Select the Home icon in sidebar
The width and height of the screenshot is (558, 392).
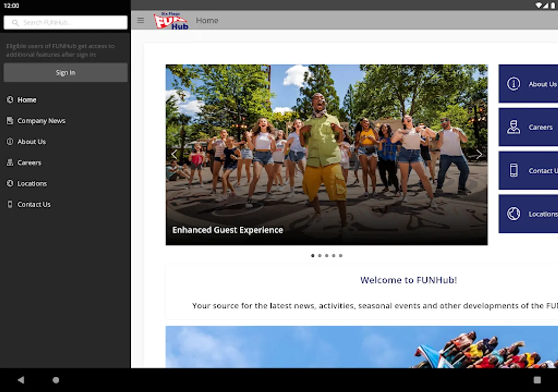[x=9, y=100]
